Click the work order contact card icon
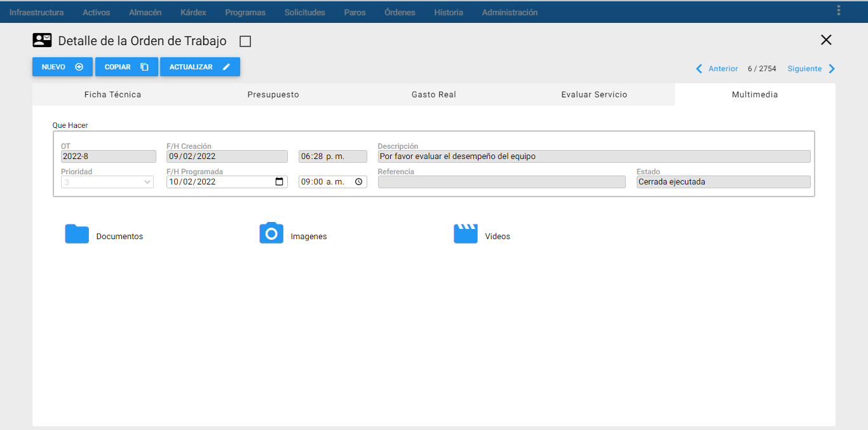Image resolution: width=868 pixels, height=430 pixels. pyautogui.click(x=42, y=41)
